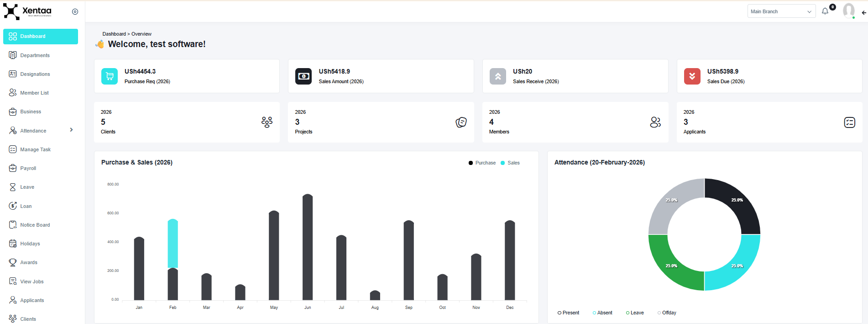Click the Business briefcase icon
The height and width of the screenshot is (324, 868).
13,112
